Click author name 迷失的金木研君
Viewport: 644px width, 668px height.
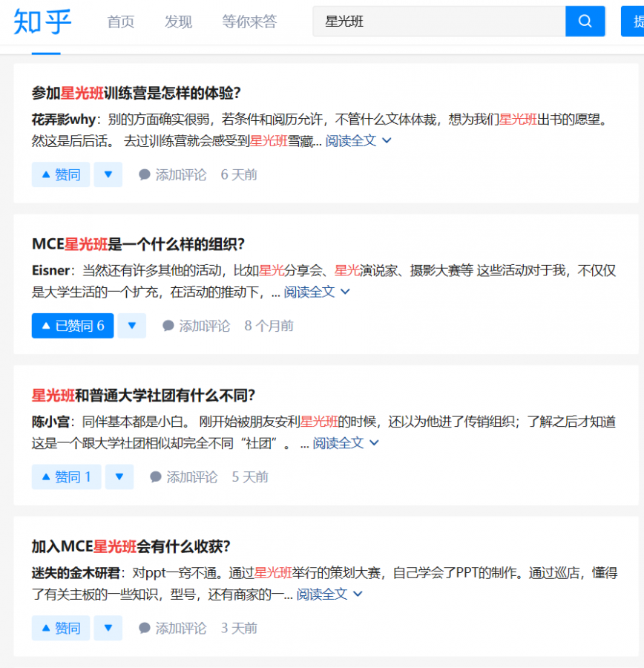click(76, 573)
